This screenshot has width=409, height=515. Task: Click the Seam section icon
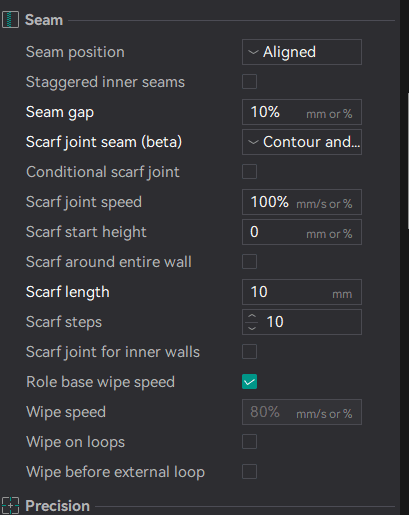coord(10,20)
